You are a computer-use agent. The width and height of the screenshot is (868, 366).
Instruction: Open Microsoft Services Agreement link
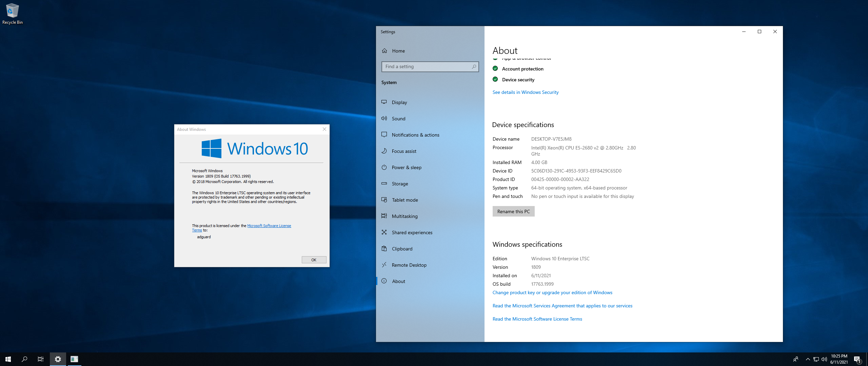pyautogui.click(x=563, y=306)
